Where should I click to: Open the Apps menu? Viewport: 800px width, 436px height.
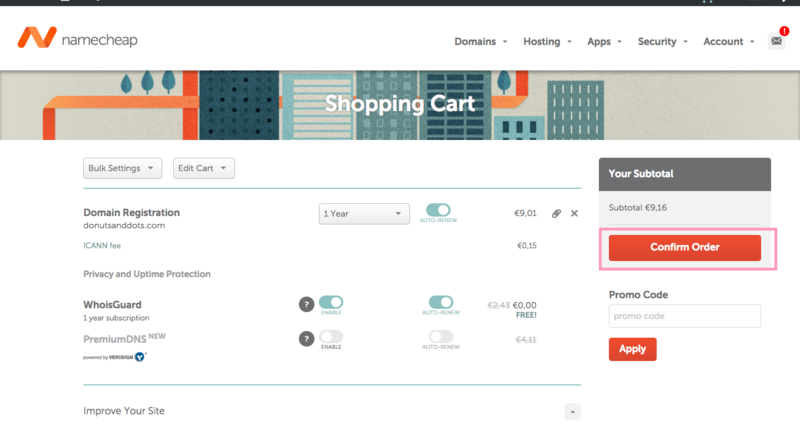tap(604, 41)
